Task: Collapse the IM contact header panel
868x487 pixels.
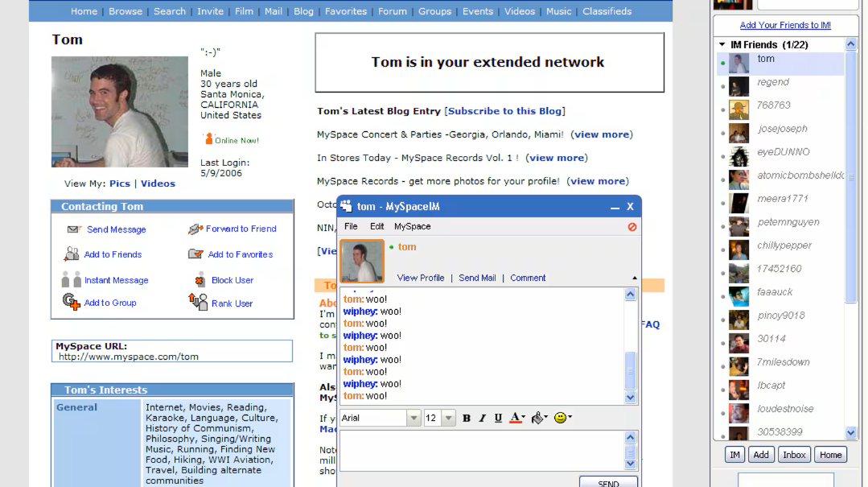Action: pyautogui.click(x=635, y=279)
